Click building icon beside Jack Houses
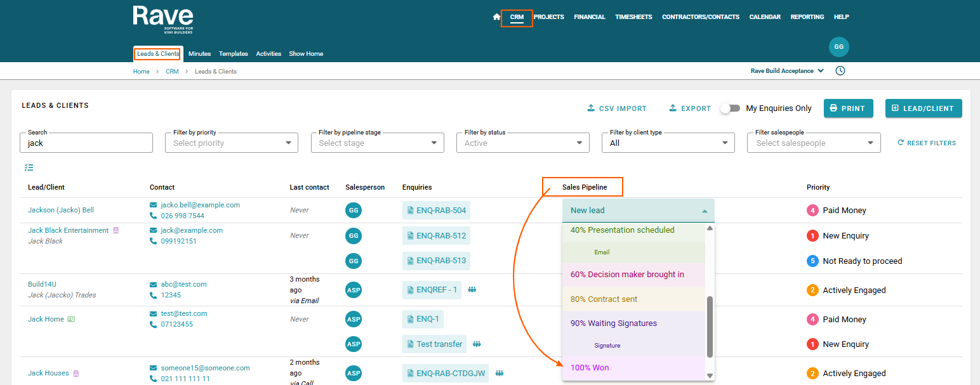The width and height of the screenshot is (980, 385). [76, 373]
